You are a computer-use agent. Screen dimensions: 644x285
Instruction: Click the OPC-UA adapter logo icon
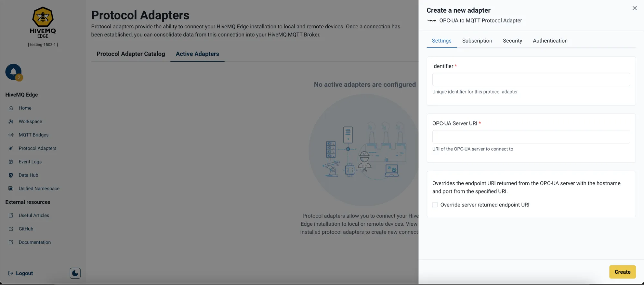pyautogui.click(x=432, y=21)
